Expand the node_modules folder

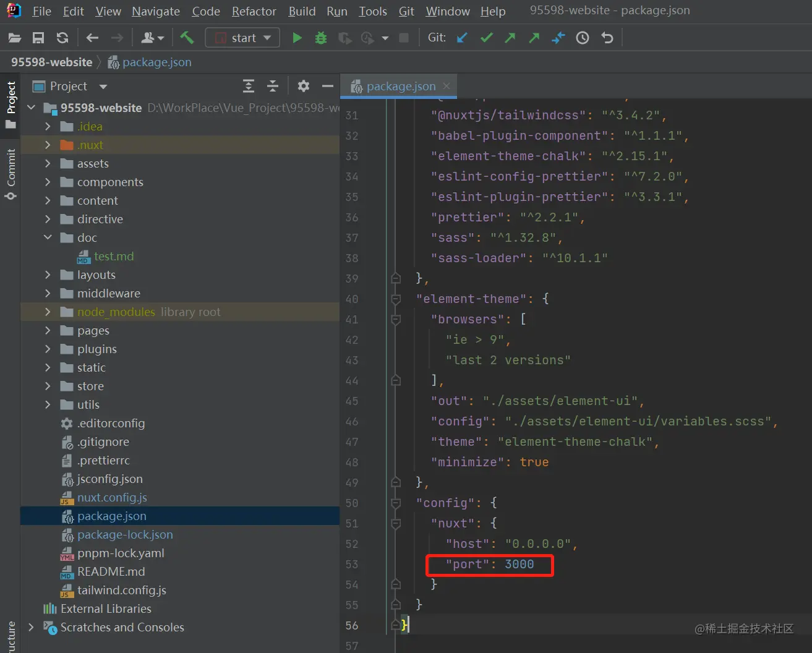tap(48, 312)
